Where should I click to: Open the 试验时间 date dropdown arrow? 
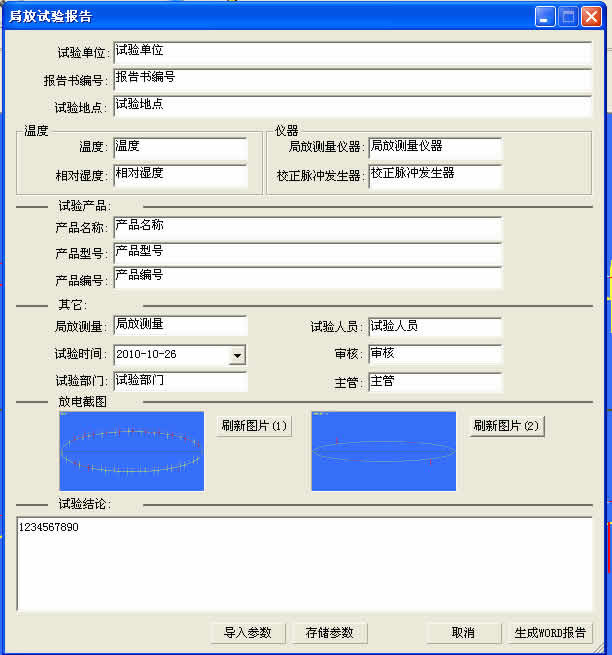pos(237,355)
